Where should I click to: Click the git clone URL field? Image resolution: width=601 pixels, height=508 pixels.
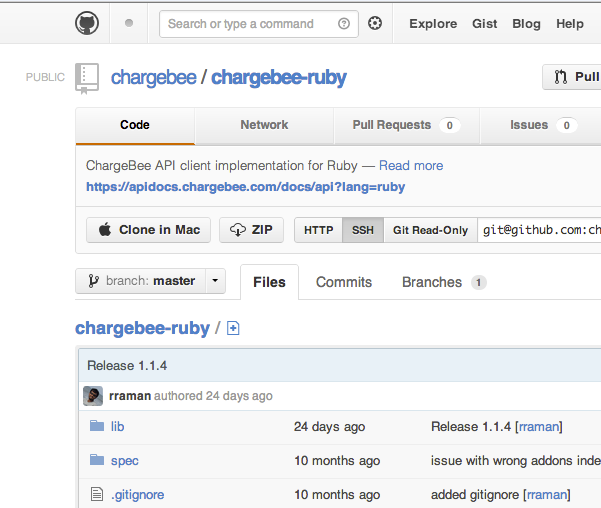click(539, 230)
